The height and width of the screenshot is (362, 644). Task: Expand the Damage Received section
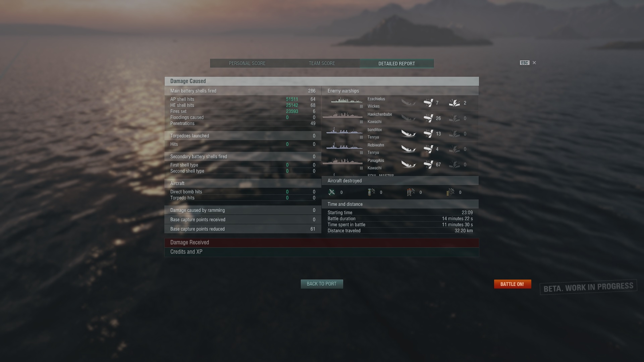pyautogui.click(x=322, y=243)
